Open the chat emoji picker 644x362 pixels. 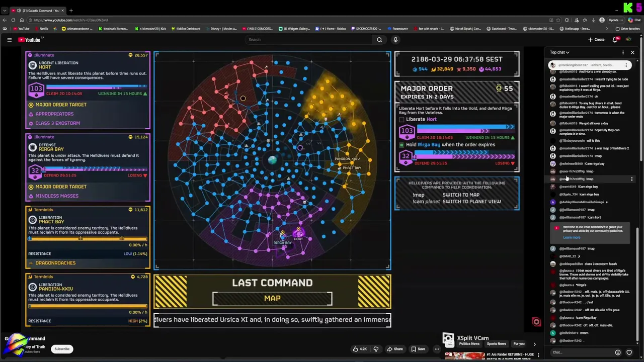coord(618,352)
